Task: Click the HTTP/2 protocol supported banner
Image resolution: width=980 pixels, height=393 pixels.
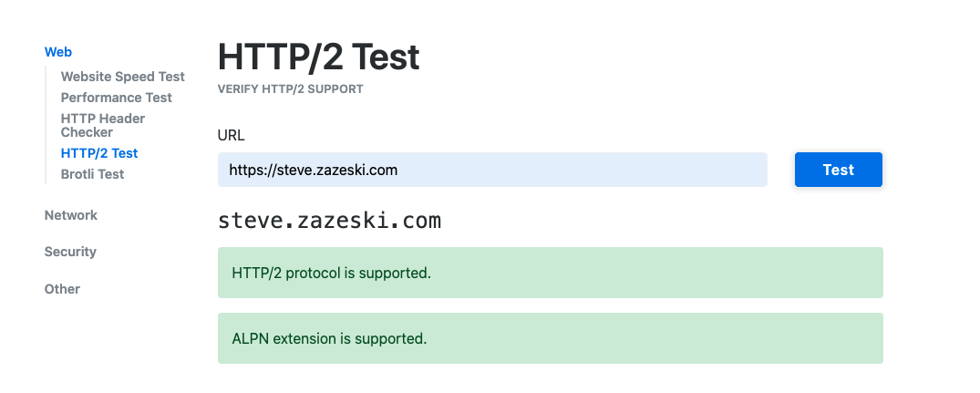Action: (550, 273)
